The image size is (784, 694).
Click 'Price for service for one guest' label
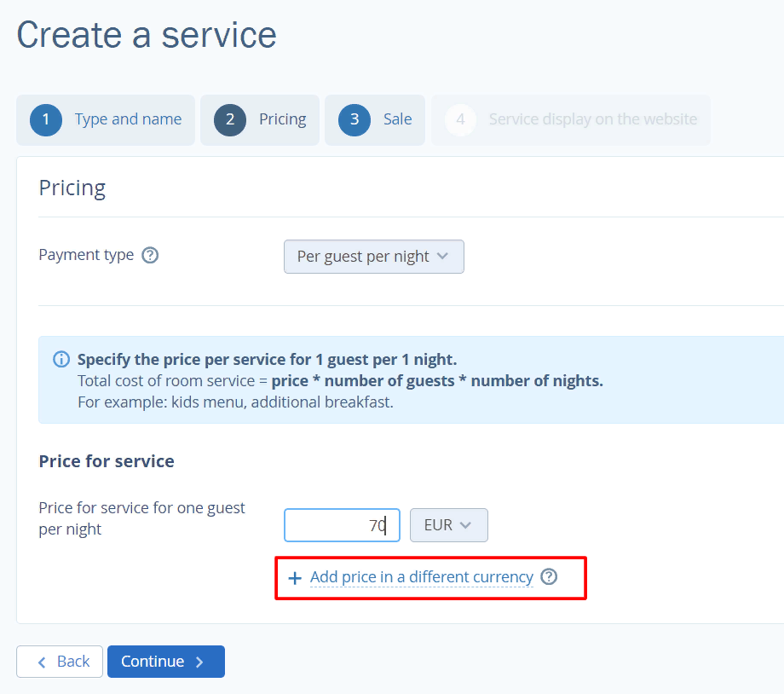tap(142, 518)
